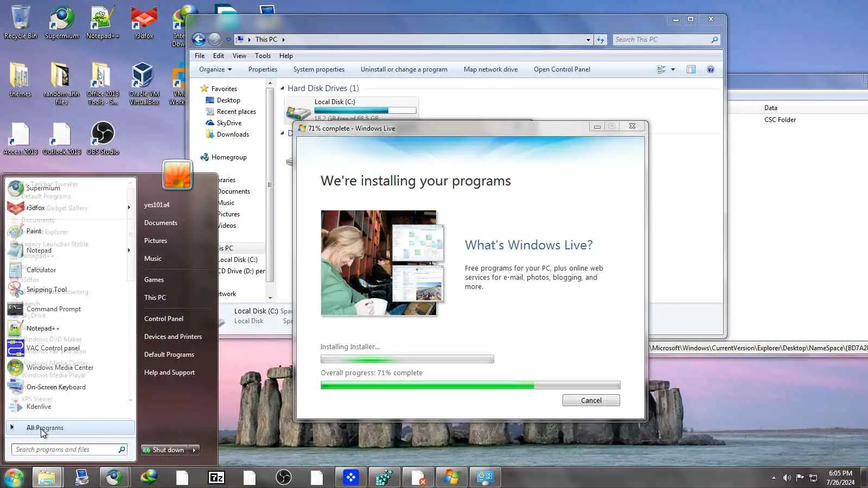Expand the address bar history dropdown
Viewport: 868px width, 488px height.
pos(588,40)
